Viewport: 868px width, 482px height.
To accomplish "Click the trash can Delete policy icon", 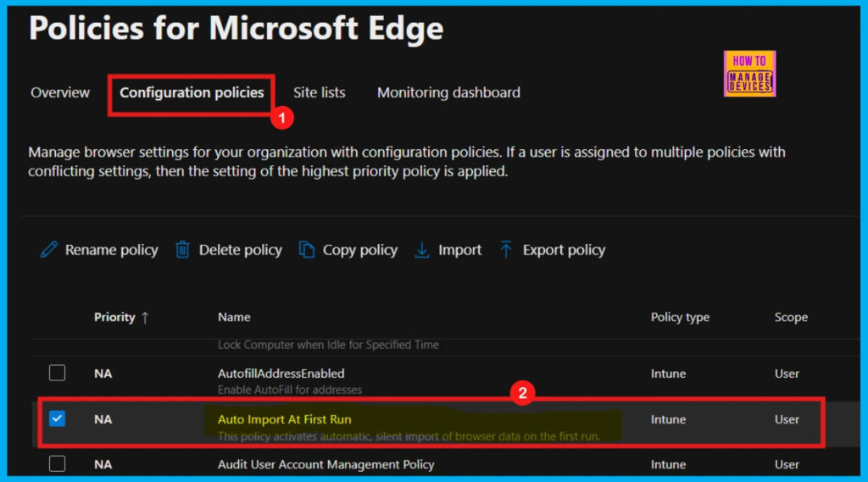I will pyautogui.click(x=183, y=250).
